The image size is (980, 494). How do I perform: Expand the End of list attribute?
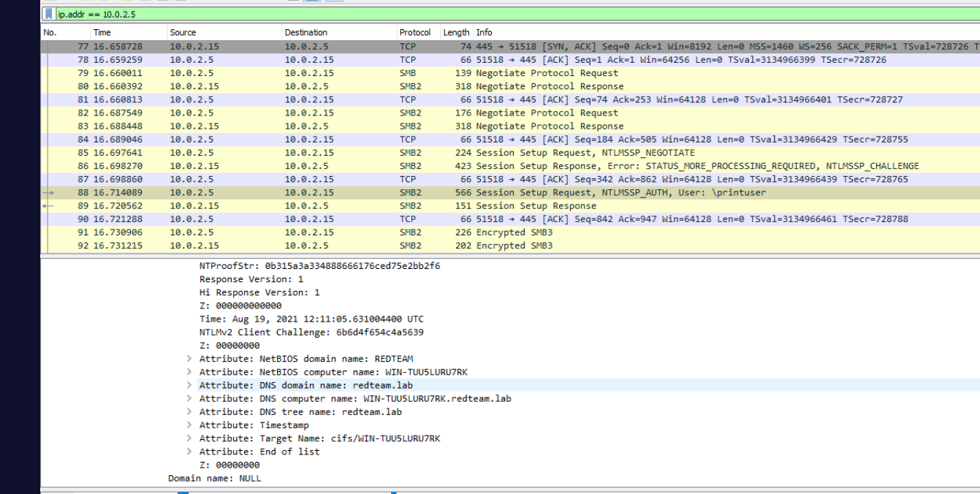click(x=189, y=452)
